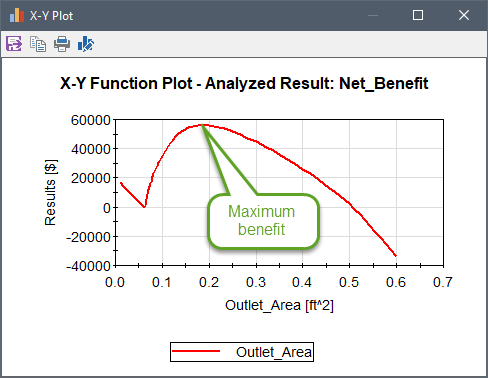Click the 40000 y-axis tick label
The image size is (488, 378).
tap(90, 149)
